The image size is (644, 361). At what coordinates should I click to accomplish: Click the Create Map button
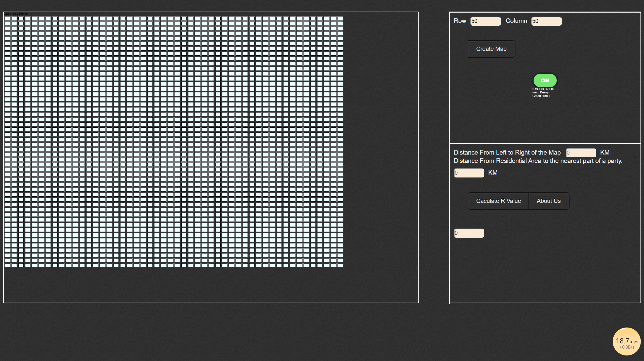(491, 49)
